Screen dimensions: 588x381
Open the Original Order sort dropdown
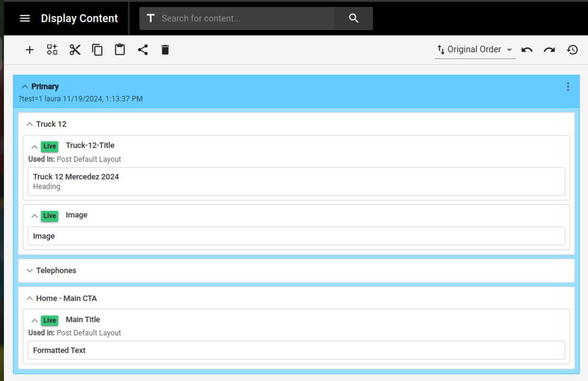(x=475, y=49)
